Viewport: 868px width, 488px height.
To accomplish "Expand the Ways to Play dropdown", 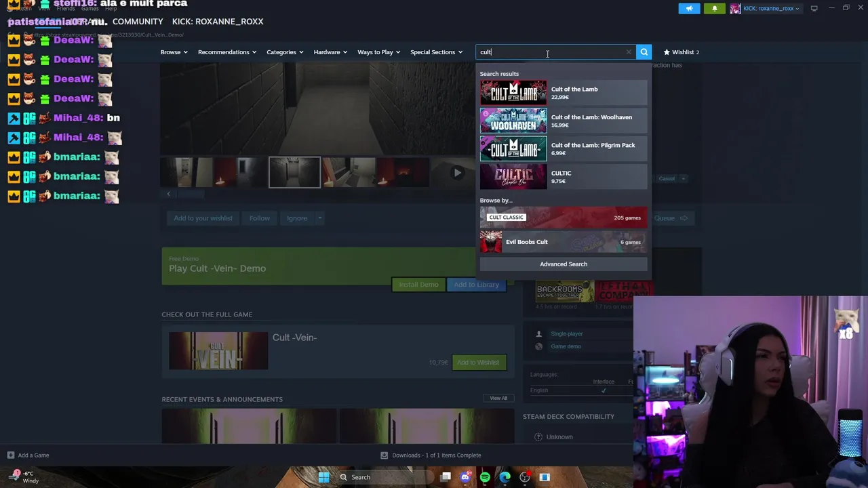I will pyautogui.click(x=378, y=52).
